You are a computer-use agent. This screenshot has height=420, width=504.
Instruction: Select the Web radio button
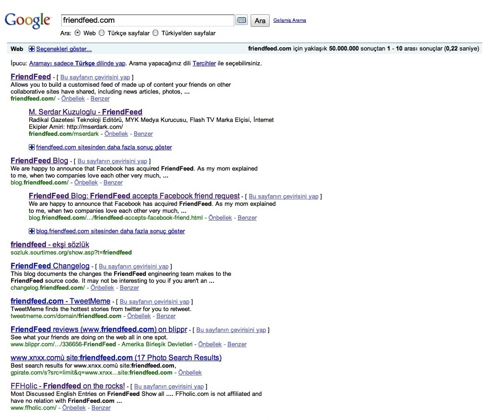click(78, 33)
